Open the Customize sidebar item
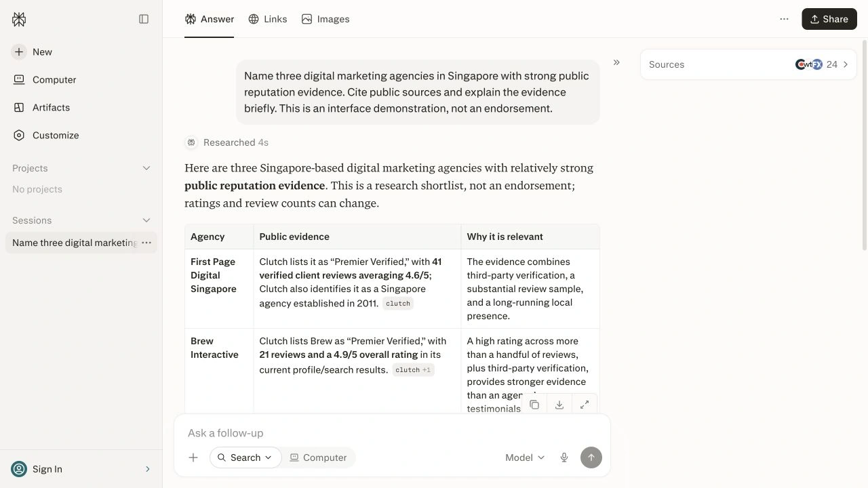868x488 pixels. coord(81,135)
